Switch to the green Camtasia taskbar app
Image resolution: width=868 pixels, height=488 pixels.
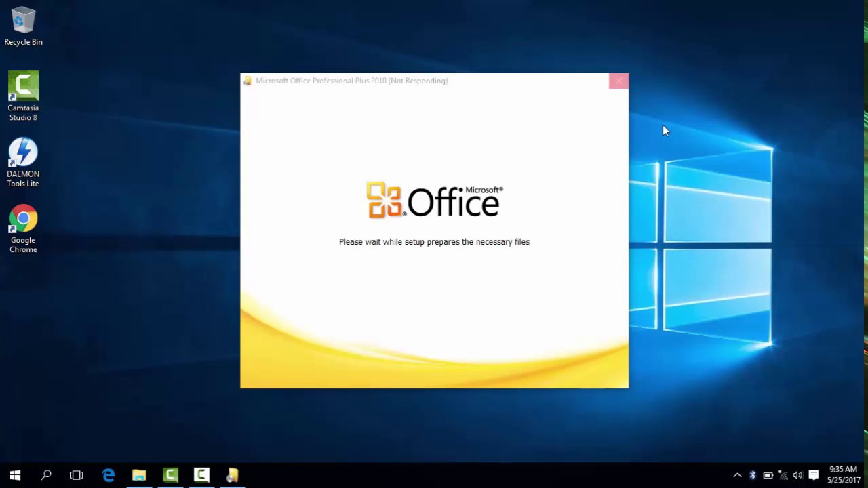[x=170, y=475]
